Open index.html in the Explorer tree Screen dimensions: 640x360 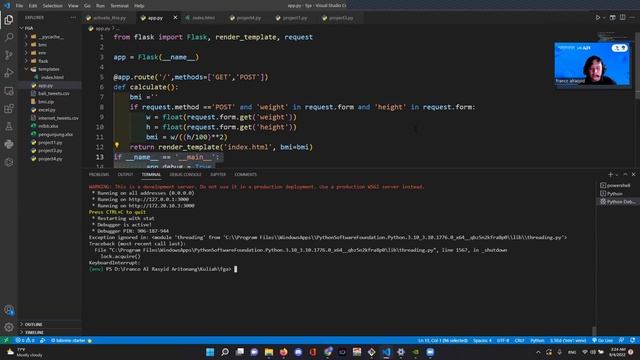click(x=52, y=77)
